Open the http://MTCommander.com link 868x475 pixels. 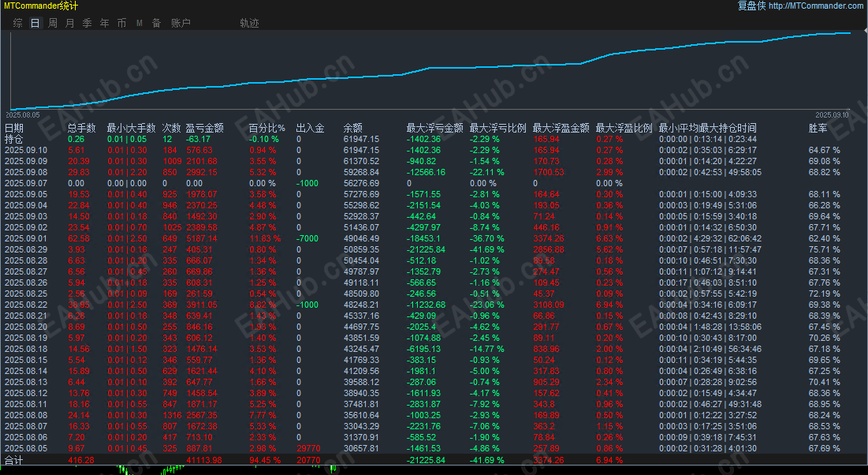pyautogui.click(x=816, y=6)
